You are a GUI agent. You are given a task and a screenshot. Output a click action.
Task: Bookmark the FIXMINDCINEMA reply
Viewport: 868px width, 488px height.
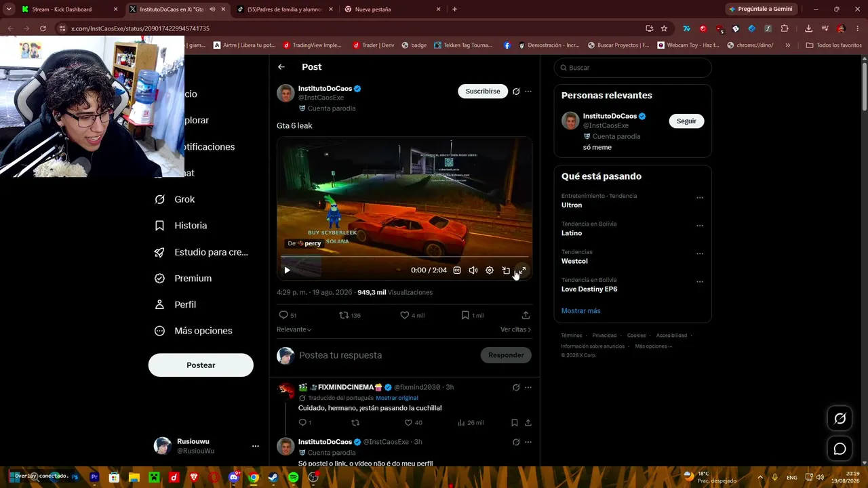pyautogui.click(x=515, y=423)
